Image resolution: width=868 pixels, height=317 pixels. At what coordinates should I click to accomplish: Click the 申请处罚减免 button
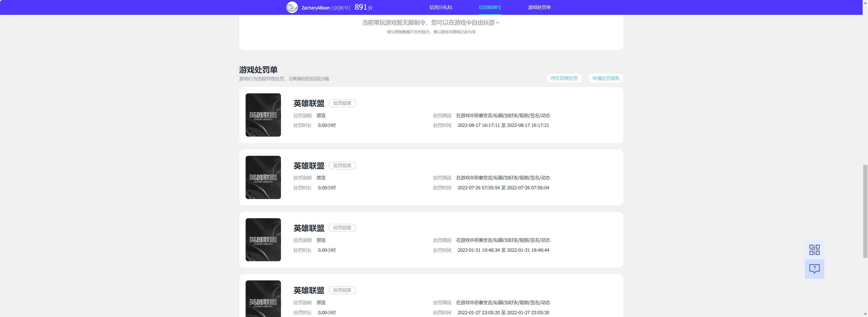605,78
